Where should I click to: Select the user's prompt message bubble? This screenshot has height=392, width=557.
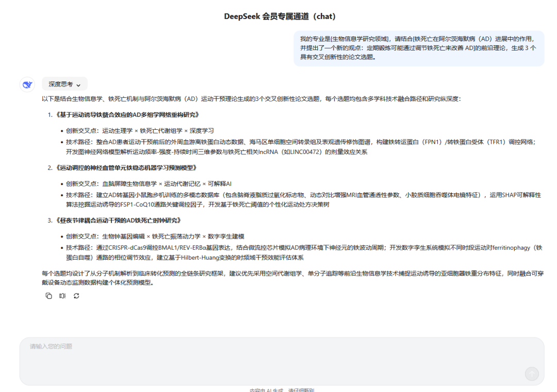pos(419,48)
